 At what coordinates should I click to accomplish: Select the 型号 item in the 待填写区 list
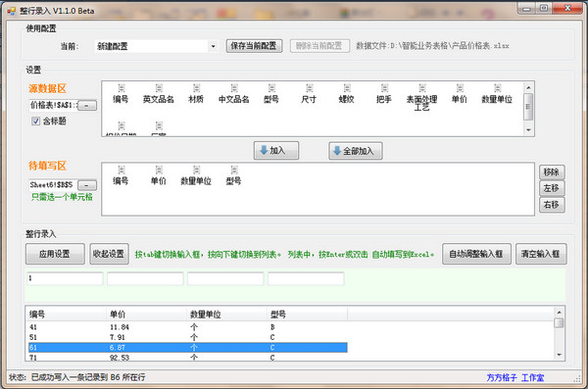tap(233, 175)
